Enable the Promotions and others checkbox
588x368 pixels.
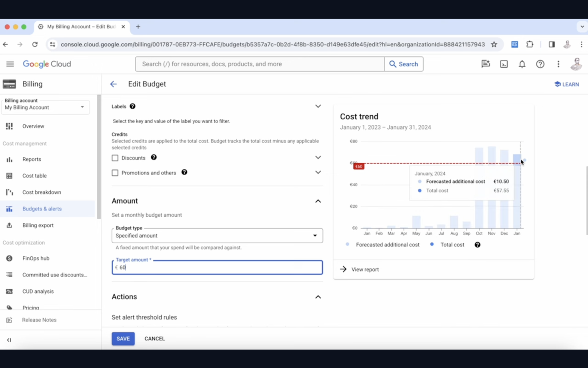click(115, 173)
